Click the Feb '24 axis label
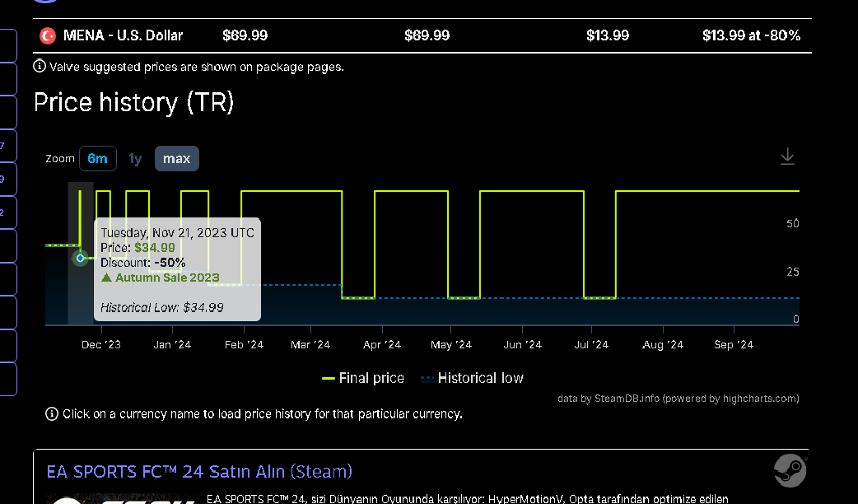Screen dimensions: 858x504 pos(244,345)
